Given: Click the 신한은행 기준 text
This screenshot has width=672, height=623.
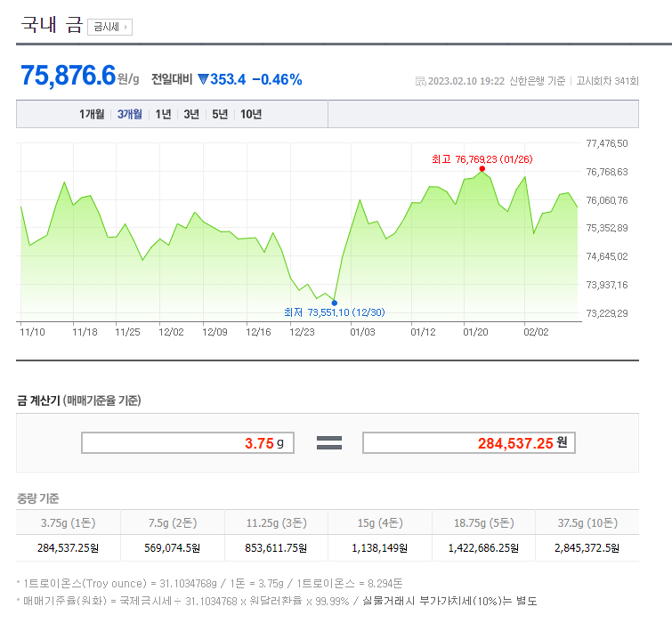Looking at the screenshot, I should 538,81.
